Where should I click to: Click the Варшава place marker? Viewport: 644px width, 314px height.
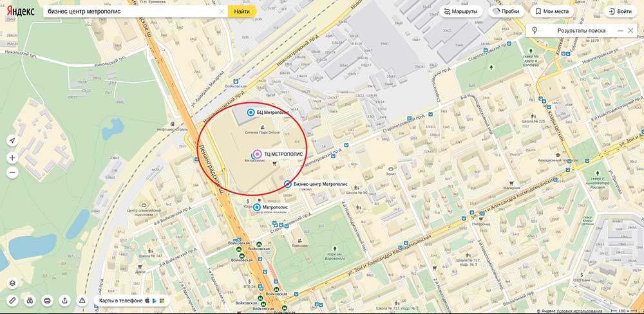coord(300,241)
